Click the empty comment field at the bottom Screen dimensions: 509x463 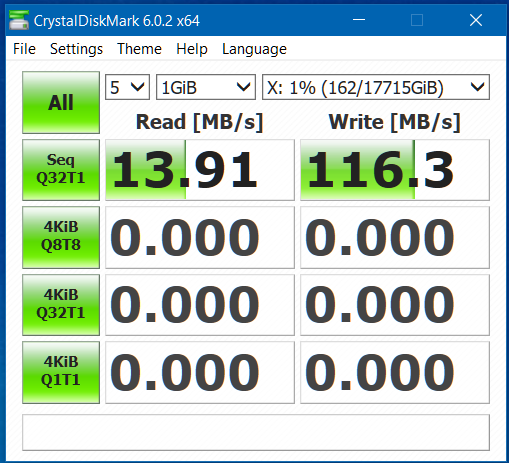(x=256, y=432)
